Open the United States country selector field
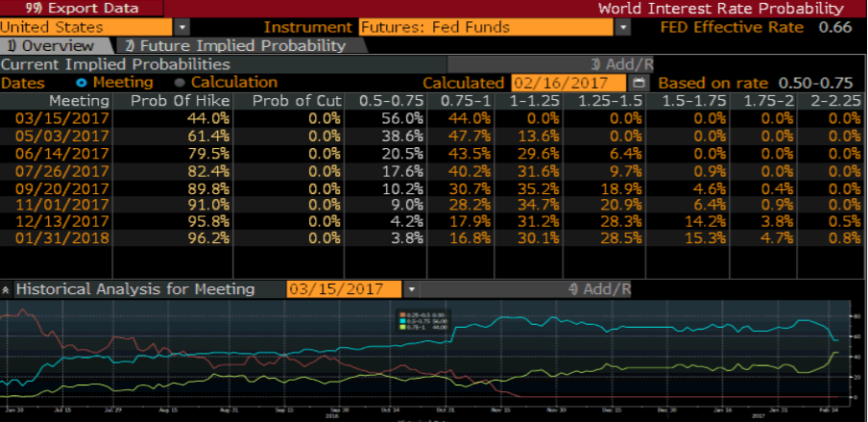This screenshot has width=868, height=422. 86,27
